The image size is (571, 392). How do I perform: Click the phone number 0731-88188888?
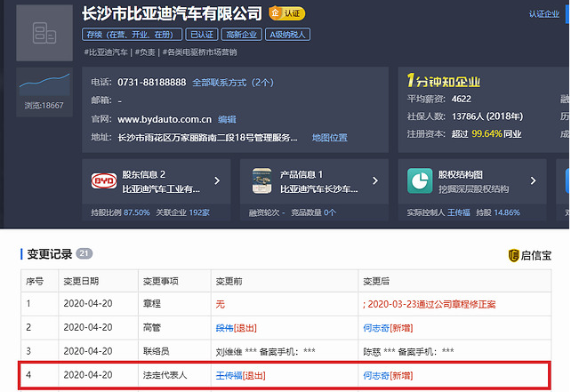click(152, 83)
